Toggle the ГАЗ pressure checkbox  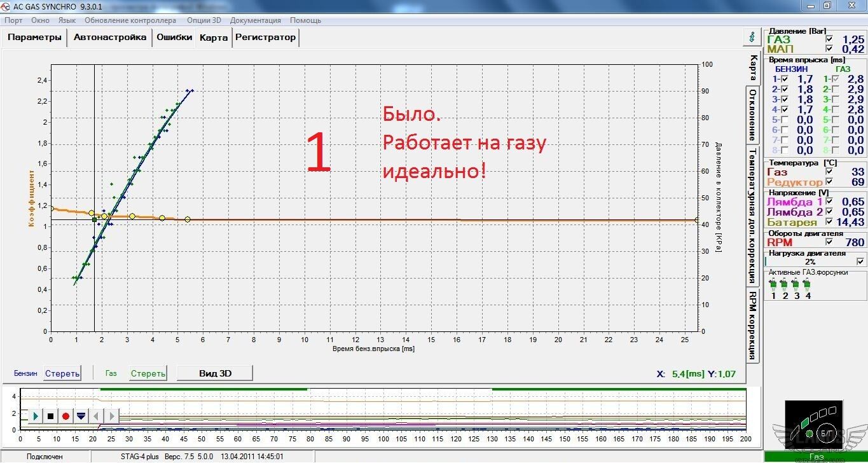click(829, 39)
